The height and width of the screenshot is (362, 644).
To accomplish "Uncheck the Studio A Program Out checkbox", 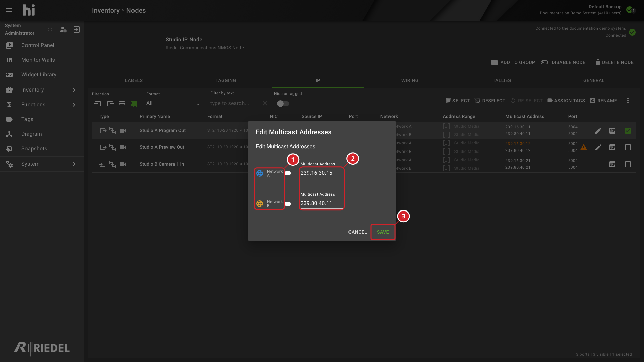I will pos(628,131).
